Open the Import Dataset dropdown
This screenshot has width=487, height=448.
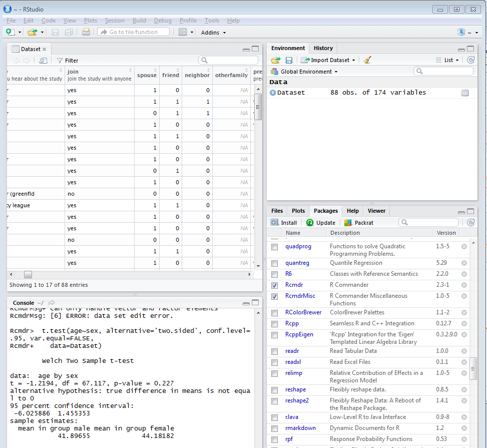(x=327, y=59)
